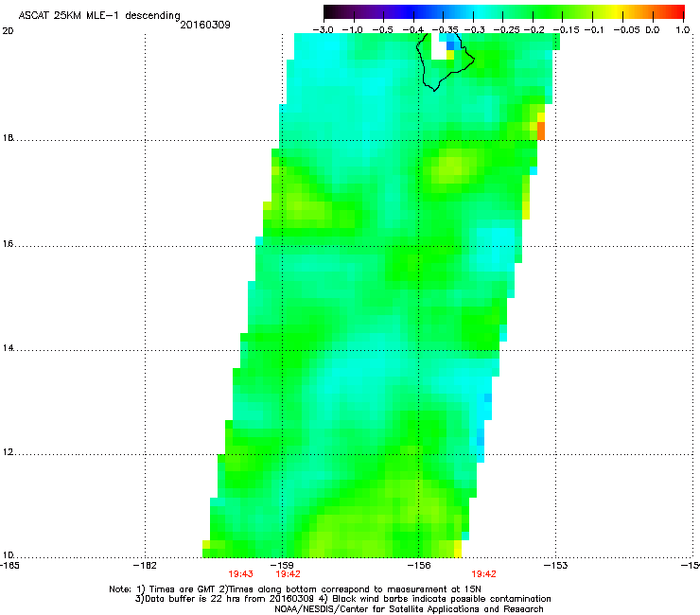Screen dimensions: 700x615
Task: Click the "-0.1" color bar label
Action: coord(593,30)
